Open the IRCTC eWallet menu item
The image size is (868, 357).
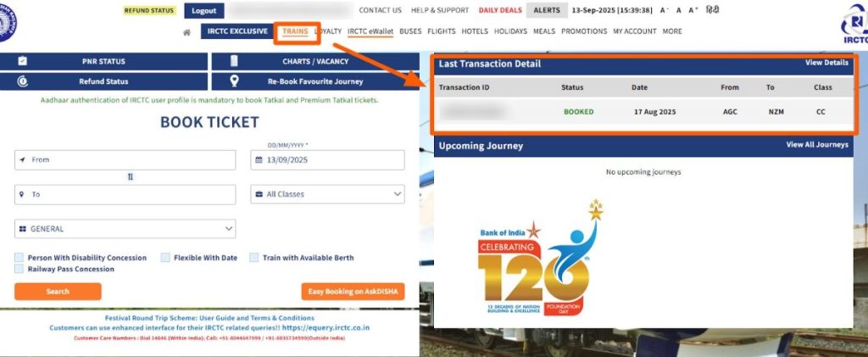pyautogui.click(x=370, y=31)
